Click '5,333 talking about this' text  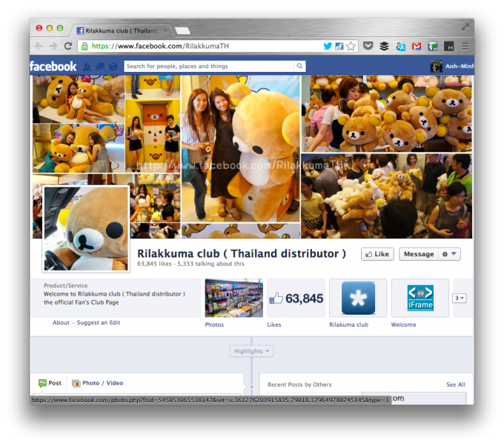(210, 264)
